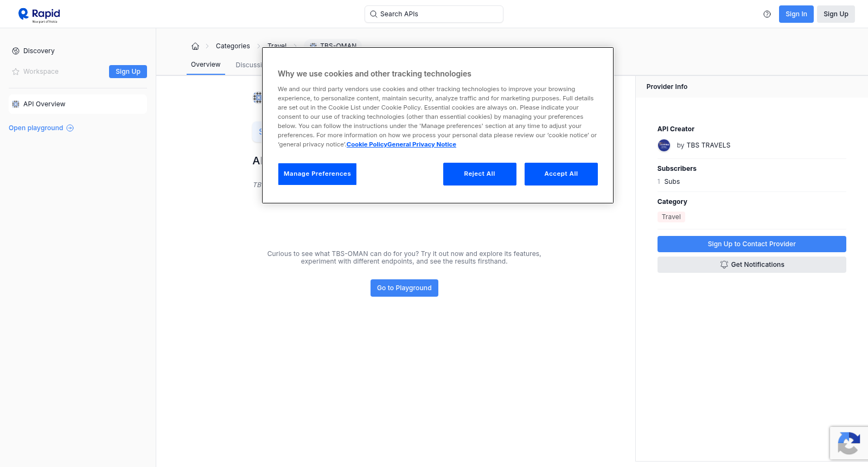Open Categories breadcrumb
The width and height of the screenshot is (868, 467).
coord(233,46)
